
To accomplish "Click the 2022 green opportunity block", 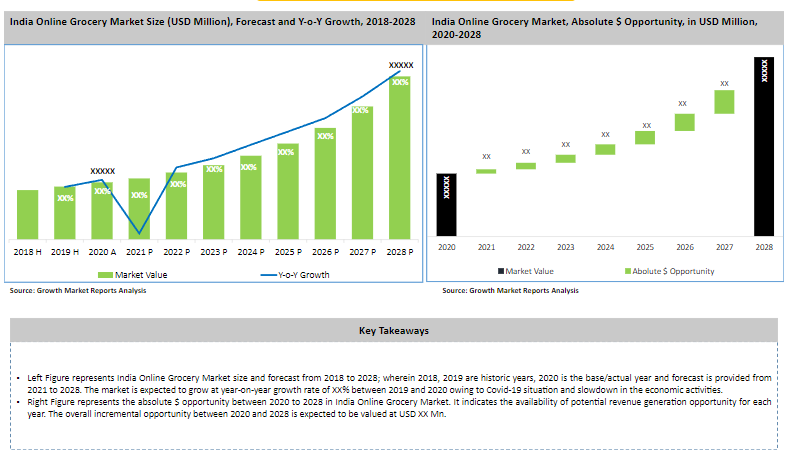I will pyautogui.click(x=526, y=166).
